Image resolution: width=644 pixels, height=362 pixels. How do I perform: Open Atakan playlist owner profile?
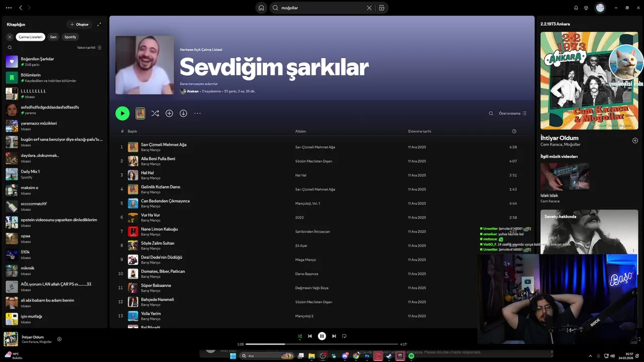point(193,92)
